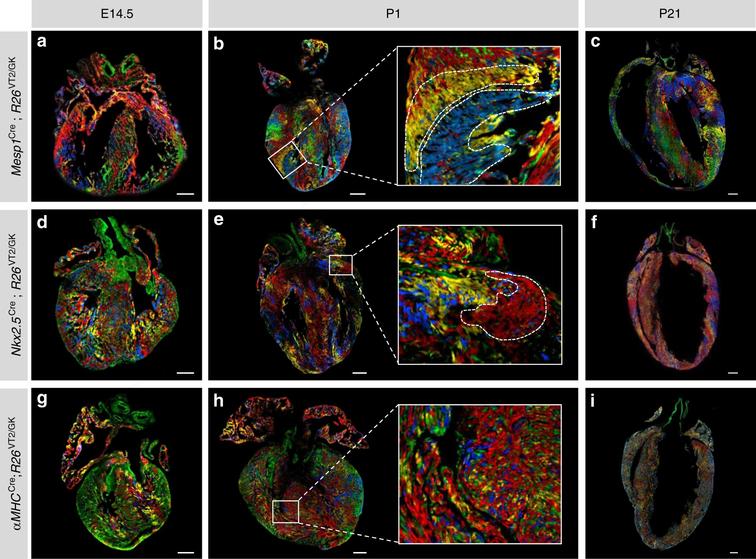This screenshot has height=559, width=756.
Task: Click the scale bar in panel e
Action: 360,372
